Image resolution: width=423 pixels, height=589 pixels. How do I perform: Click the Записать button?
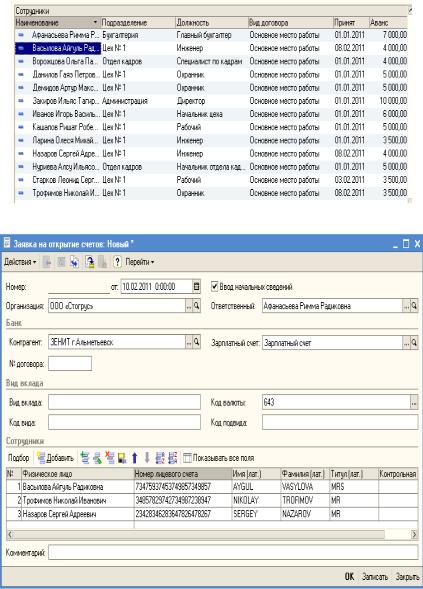click(x=375, y=577)
